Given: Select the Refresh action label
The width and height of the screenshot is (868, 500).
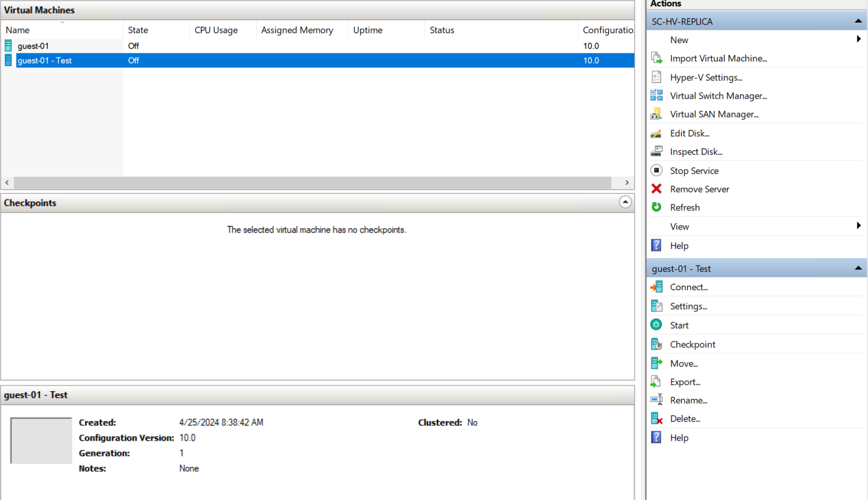Looking at the screenshot, I should 685,207.
